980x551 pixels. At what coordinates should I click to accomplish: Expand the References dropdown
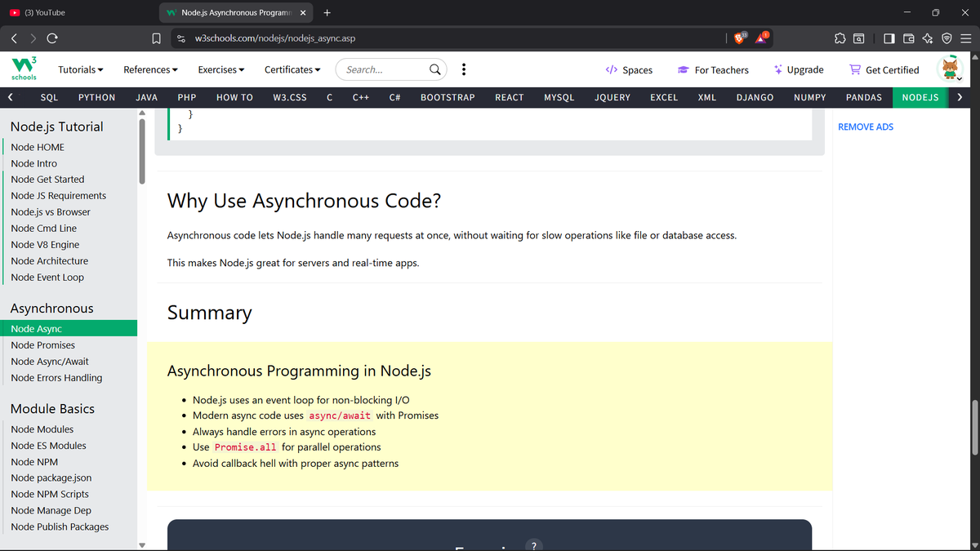click(151, 69)
